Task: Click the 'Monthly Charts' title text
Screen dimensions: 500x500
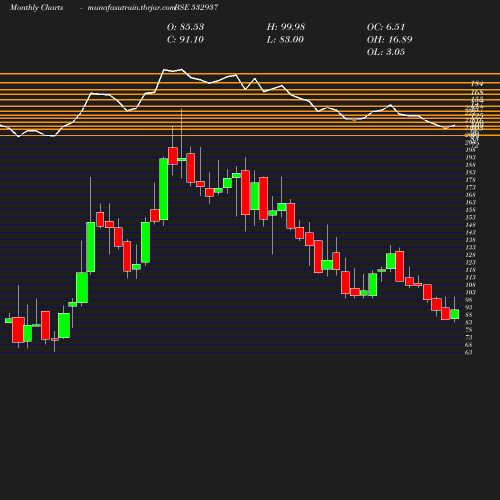Action: [36, 7]
